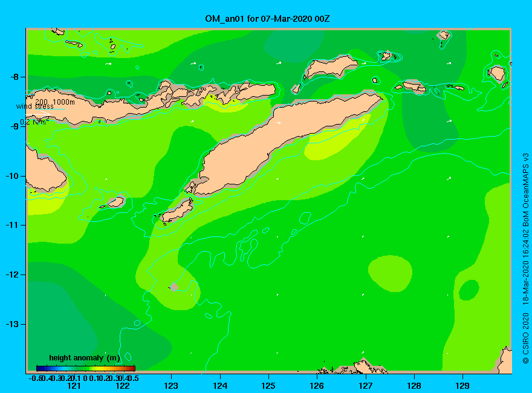Click the title OM_an01 for 07-Mar-2020 00Z
The image size is (532, 393).
(267, 19)
